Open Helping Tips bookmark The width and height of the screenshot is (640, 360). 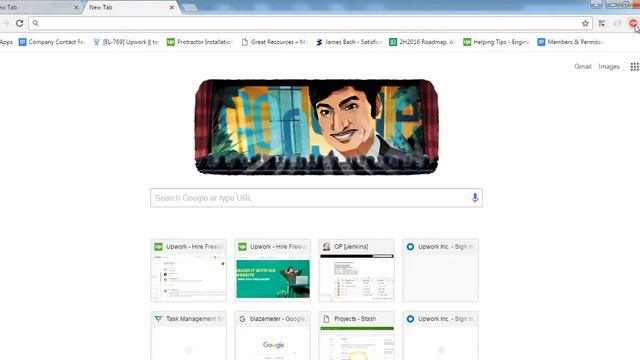(x=497, y=42)
